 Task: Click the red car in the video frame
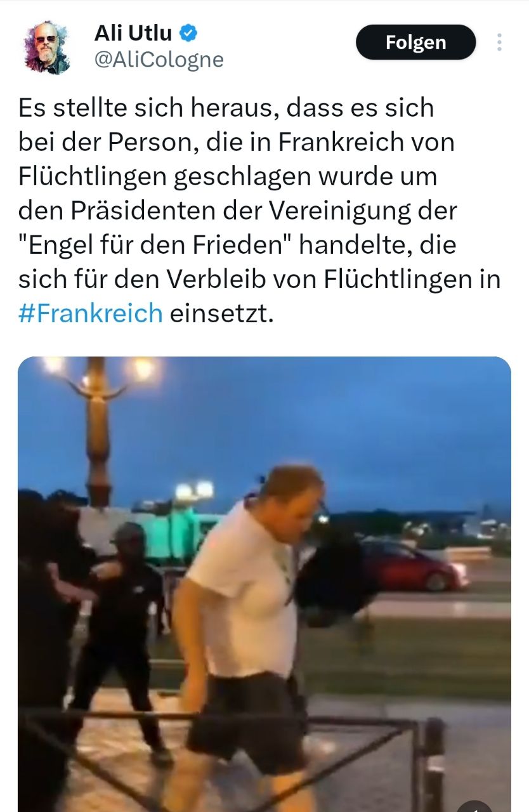pos(413,563)
